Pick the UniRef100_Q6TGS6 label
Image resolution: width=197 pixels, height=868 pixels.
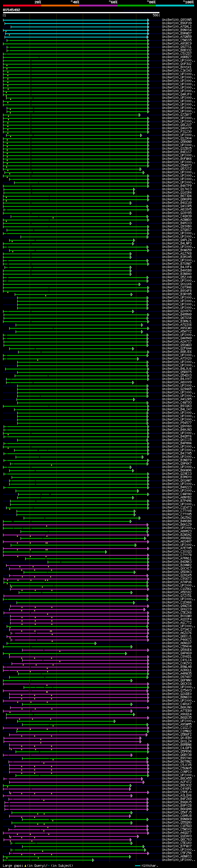pyautogui.click(x=177, y=318)
